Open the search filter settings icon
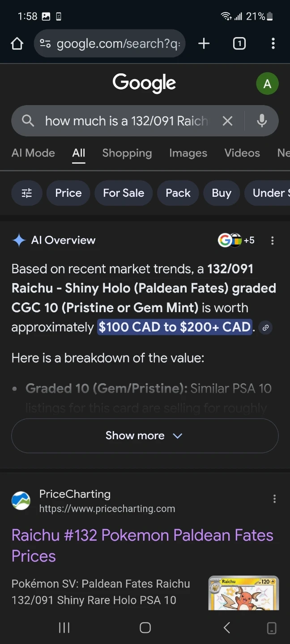Viewport: 290px width, 644px height. click(27, 193)
